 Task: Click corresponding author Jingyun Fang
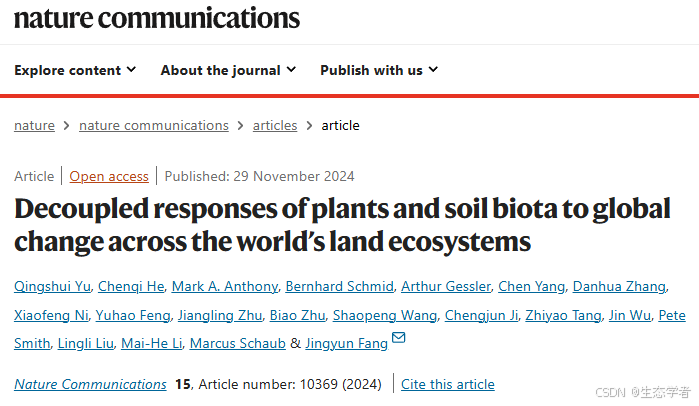pyautogui.click(x=346, y=343)
